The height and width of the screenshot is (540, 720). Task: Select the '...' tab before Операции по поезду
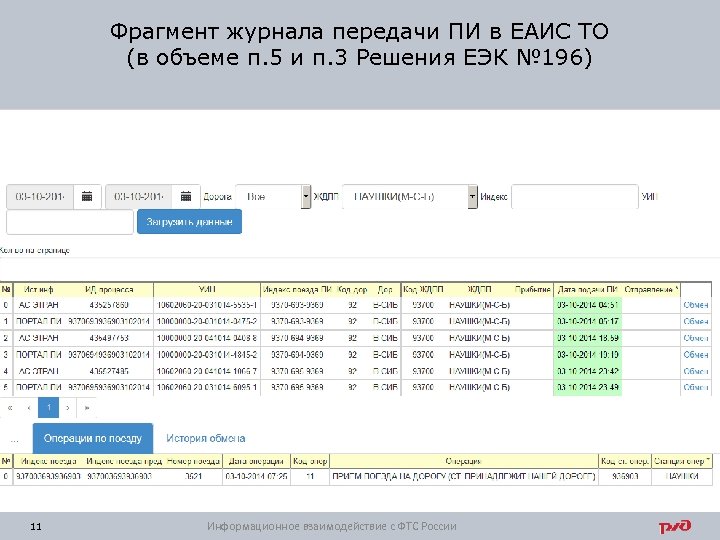(x=15, y=439)
